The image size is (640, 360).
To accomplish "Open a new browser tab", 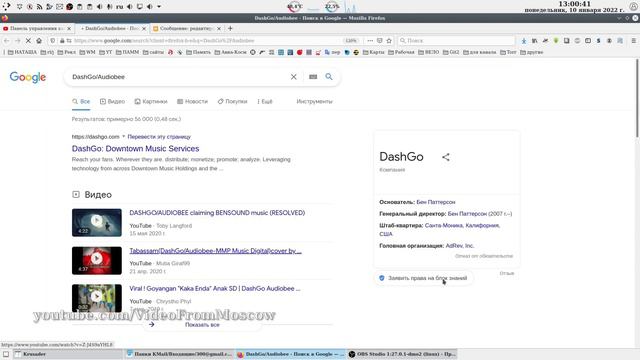I will 230,29.
